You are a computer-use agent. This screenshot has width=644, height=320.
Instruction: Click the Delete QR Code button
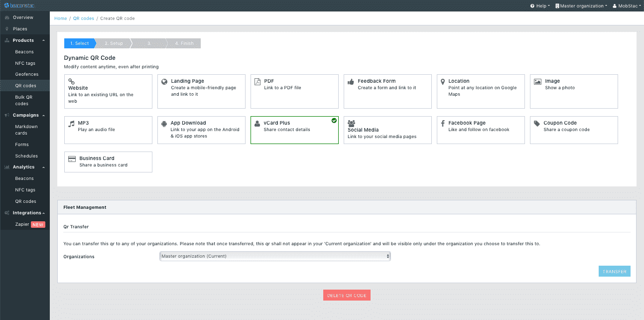347,296
